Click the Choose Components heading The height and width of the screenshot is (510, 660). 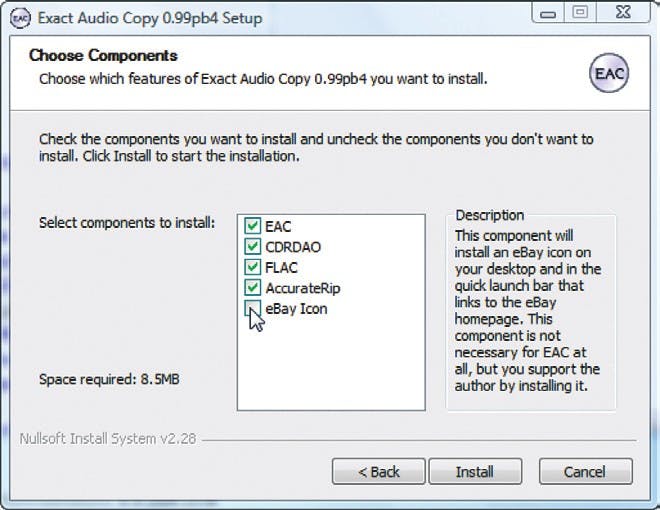[103, 56]
